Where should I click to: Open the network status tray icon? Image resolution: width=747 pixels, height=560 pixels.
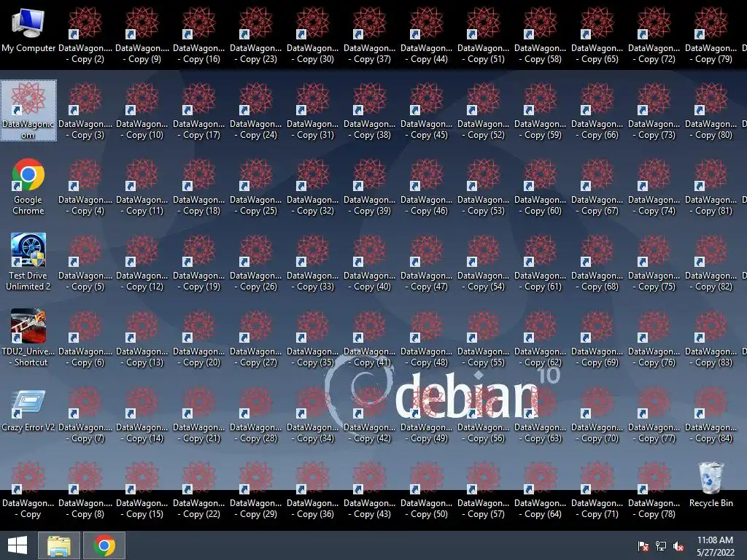pos(661,545)
